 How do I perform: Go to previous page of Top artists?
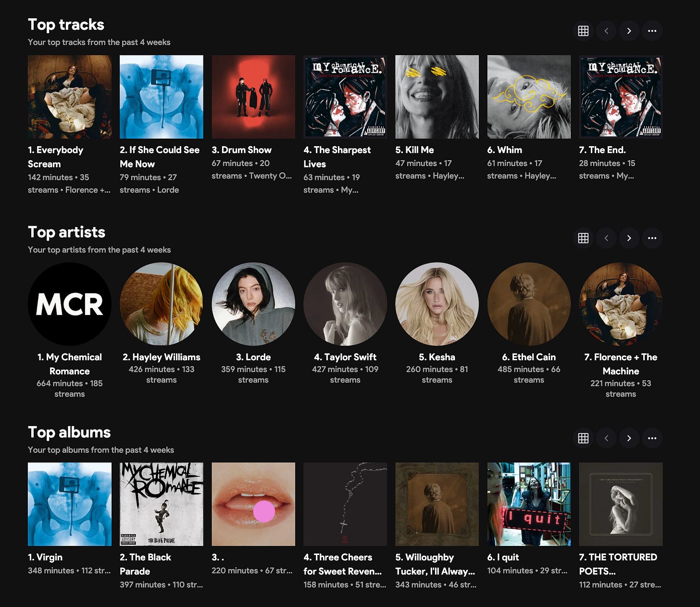[x=606, y=238]
